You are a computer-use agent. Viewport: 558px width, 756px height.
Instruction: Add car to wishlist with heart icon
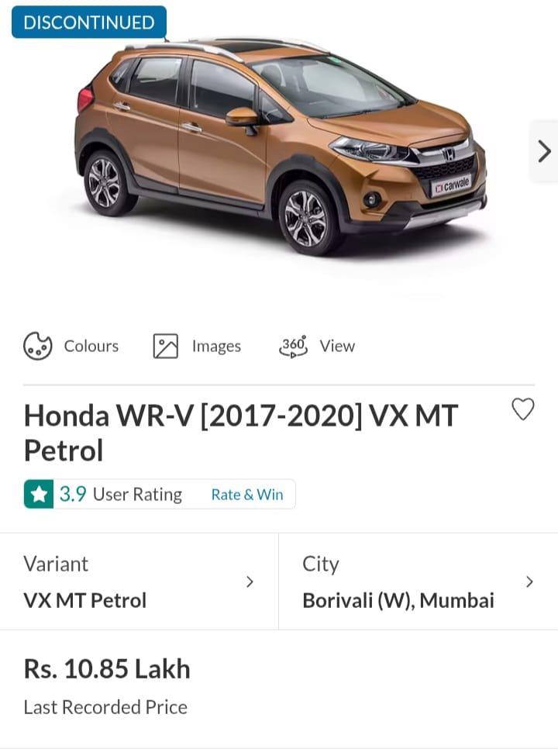[523, 409]
